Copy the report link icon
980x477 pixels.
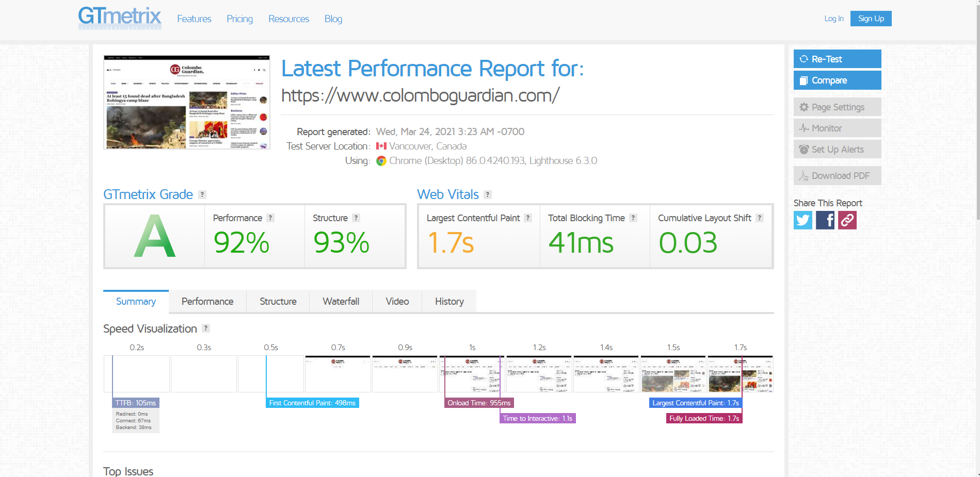coord(847,220)
